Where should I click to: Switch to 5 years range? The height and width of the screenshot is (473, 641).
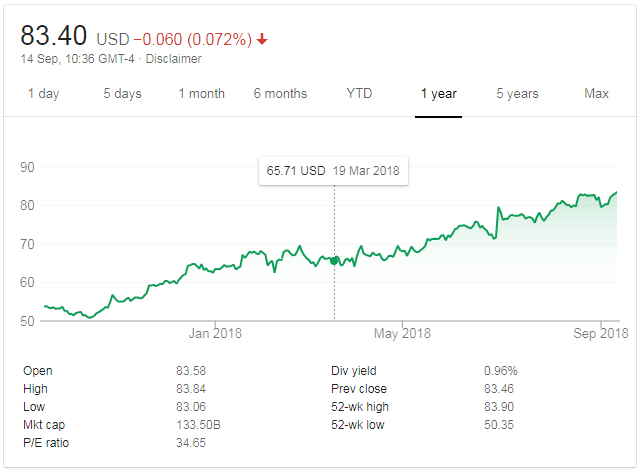(517, 94)
